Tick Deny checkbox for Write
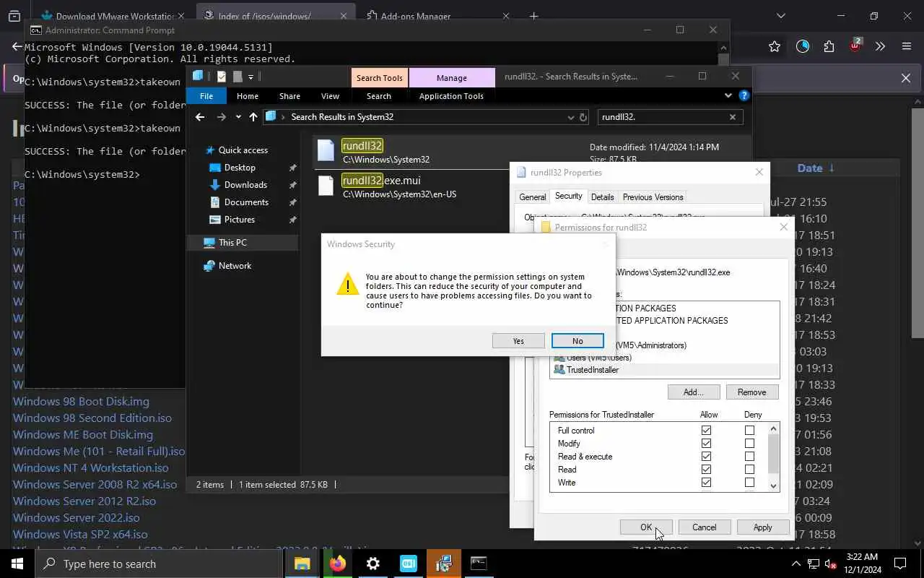The width and height of the screenshot is (924, 578). tap(749, 483)
